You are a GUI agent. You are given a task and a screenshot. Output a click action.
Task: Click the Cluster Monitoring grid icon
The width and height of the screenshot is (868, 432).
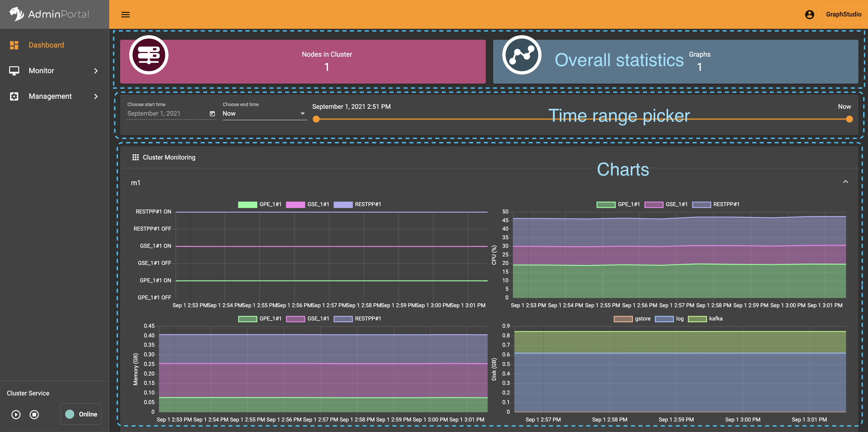tap(135, 157)
